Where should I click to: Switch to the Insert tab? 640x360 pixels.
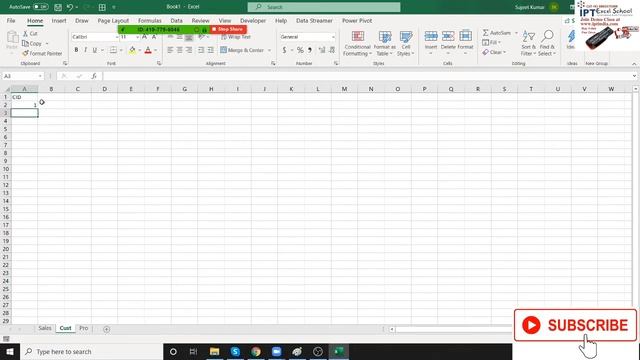point(59,20)
